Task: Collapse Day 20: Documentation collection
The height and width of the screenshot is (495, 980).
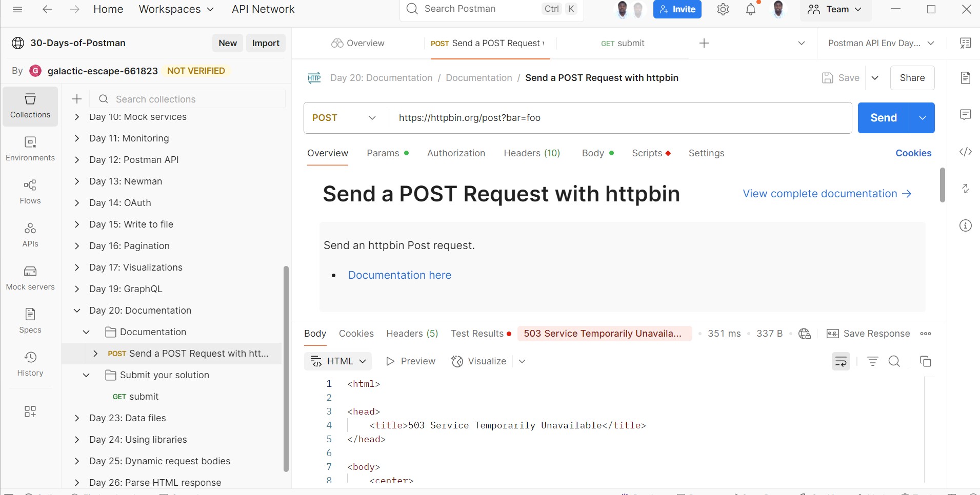Action: tap(77, 311)
